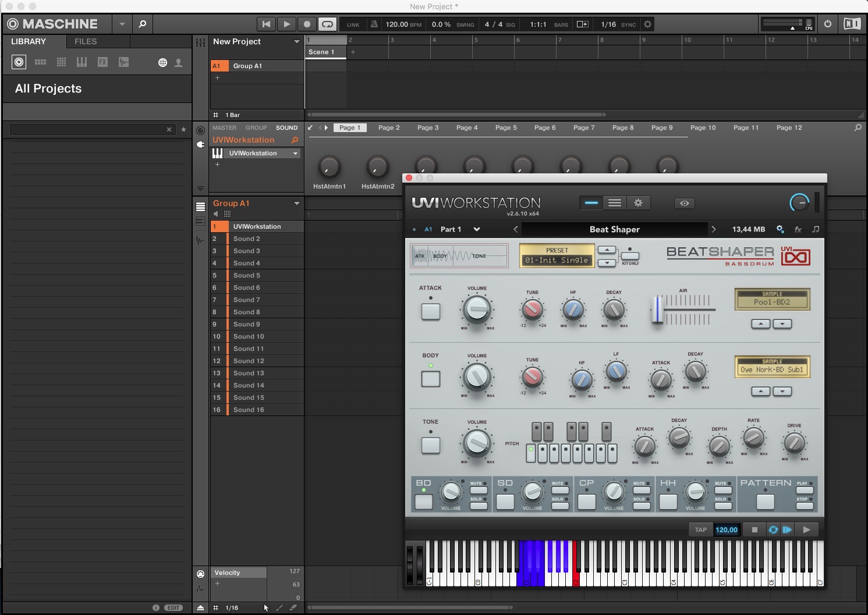Open parameter Page 10 tab
This screenshot has height=615, width=868.
click(703, 127)
